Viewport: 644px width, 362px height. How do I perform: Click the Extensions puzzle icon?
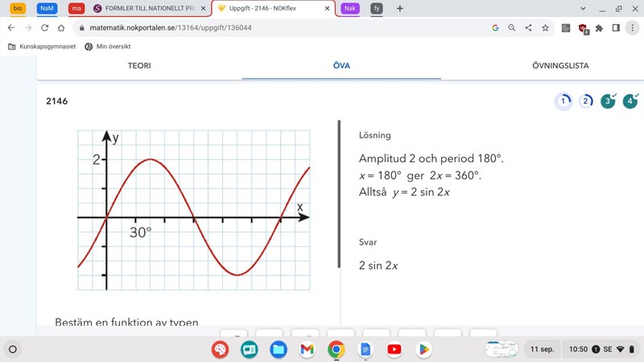pos(601,27)
